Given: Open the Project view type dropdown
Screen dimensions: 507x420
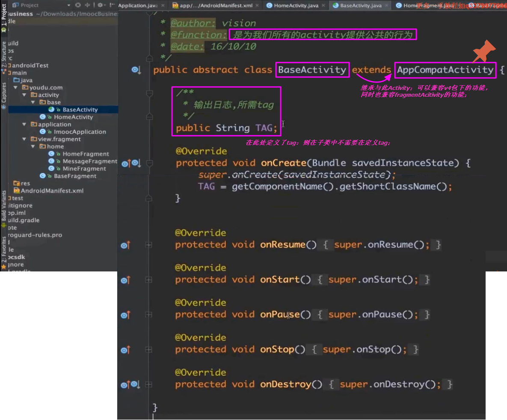Looking at the screenshot, I should tap(69, 5).
